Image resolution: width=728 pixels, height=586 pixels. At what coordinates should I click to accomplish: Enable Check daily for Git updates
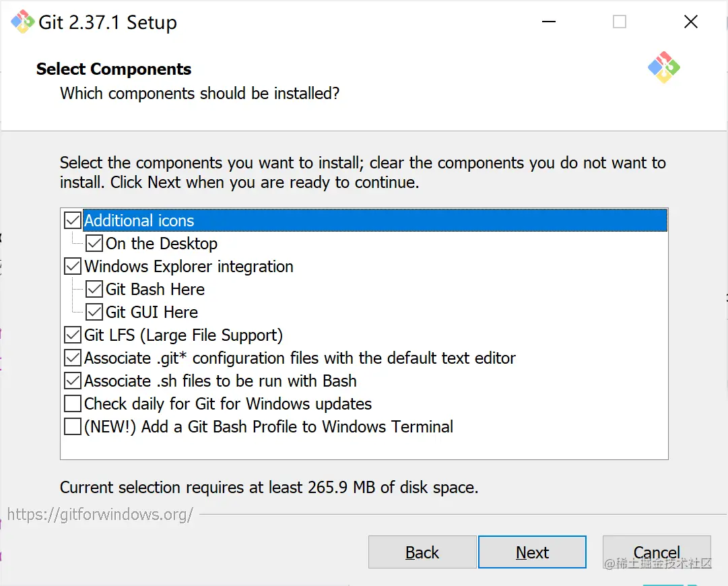click(x=73, y=403)
